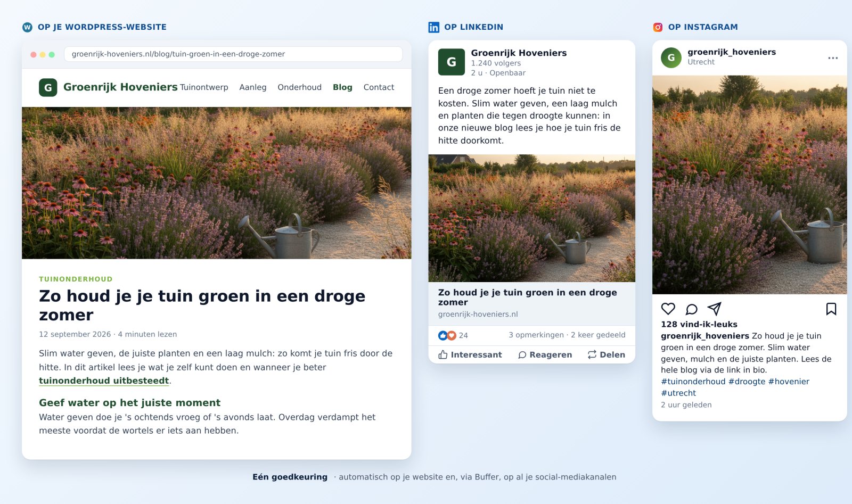
Task: Share the Instagram post with the paper plane icon
Action: tap(714, 309)
